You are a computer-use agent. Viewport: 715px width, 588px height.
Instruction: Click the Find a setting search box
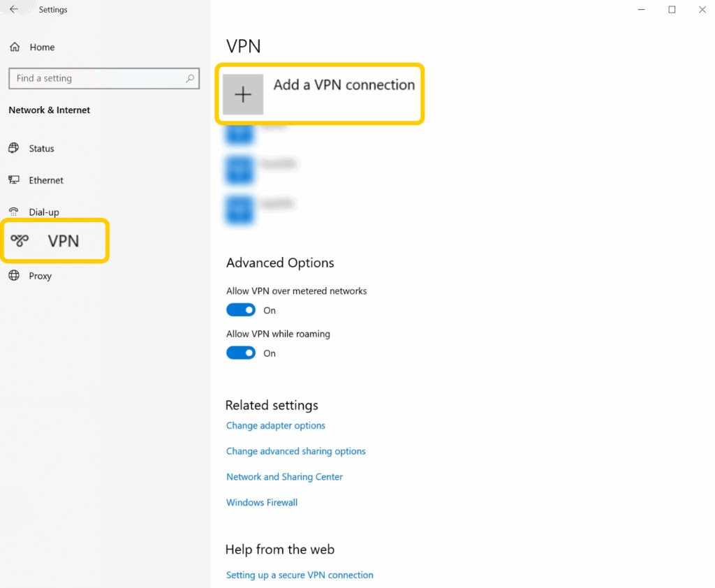point(98,78)
